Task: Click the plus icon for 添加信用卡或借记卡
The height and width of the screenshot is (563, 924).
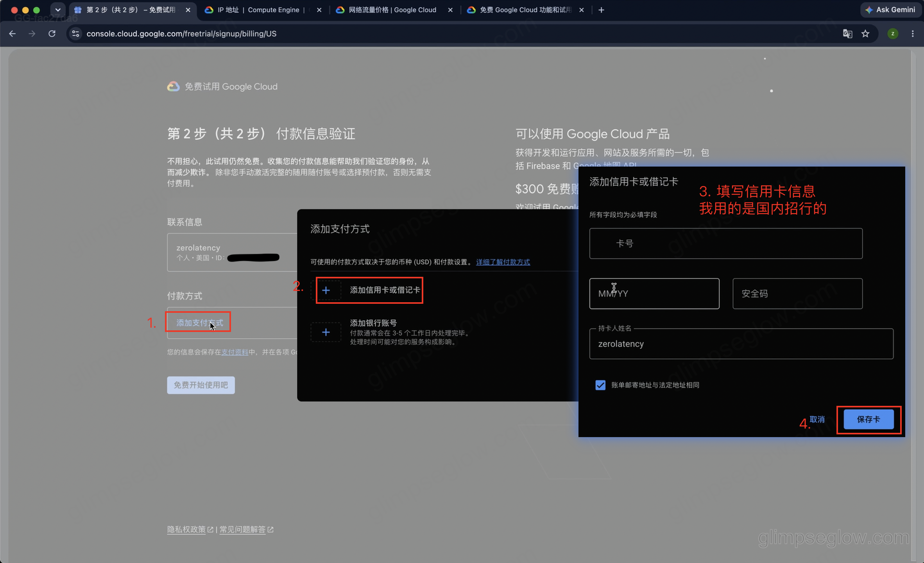Action: pos(326,290)
